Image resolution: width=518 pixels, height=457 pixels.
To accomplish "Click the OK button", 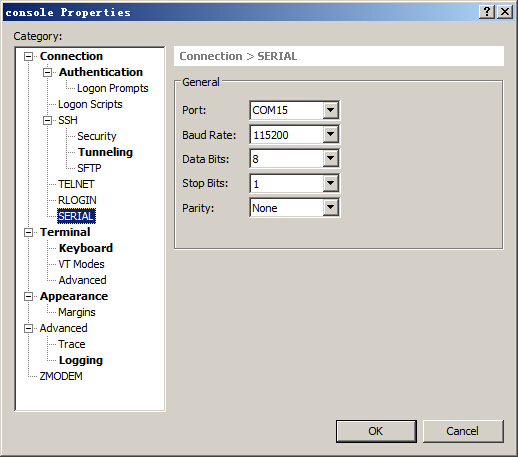I will (376, 431).
